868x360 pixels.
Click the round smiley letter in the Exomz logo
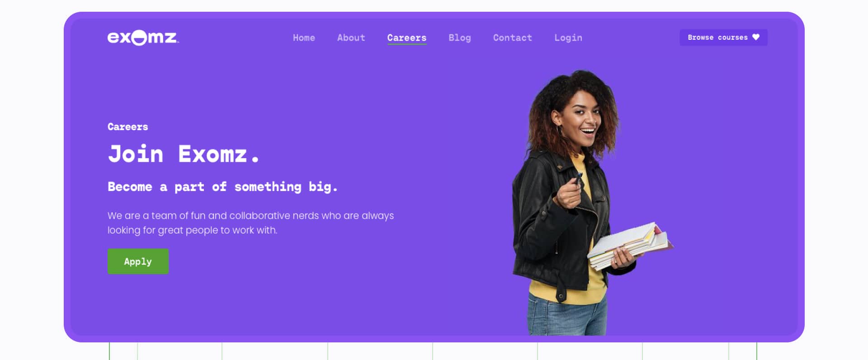140,37
